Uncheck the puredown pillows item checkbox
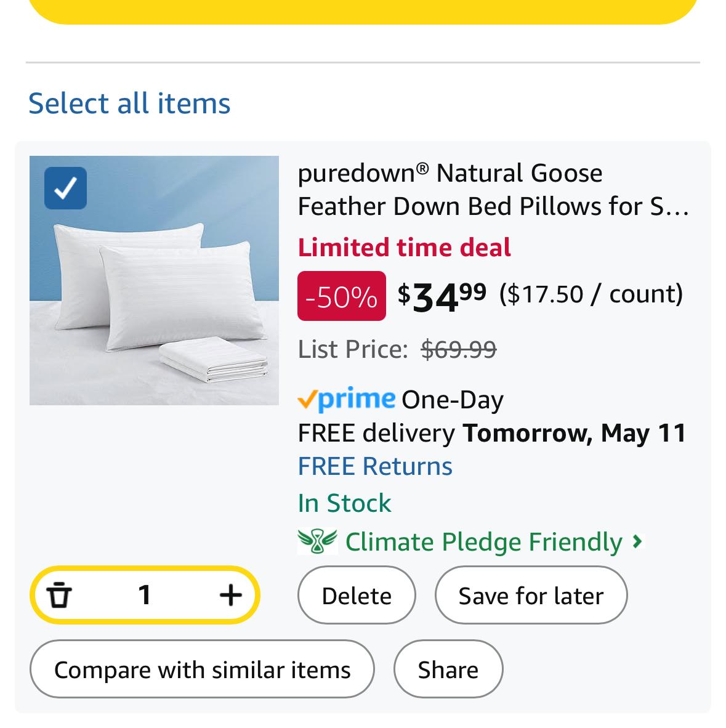The width and height of the screenshot is (726, 728). pyautogui.click(x=66, y=188)
